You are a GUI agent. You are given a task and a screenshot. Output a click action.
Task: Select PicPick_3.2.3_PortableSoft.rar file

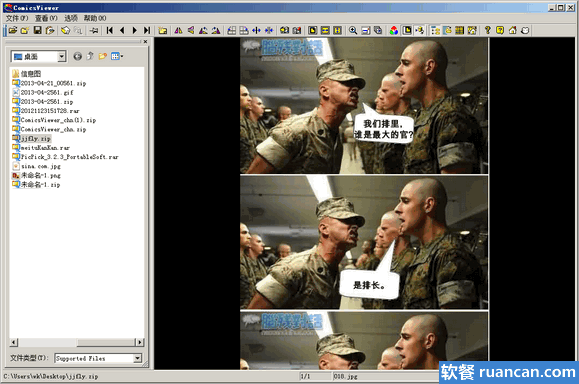tap(65, 157)
